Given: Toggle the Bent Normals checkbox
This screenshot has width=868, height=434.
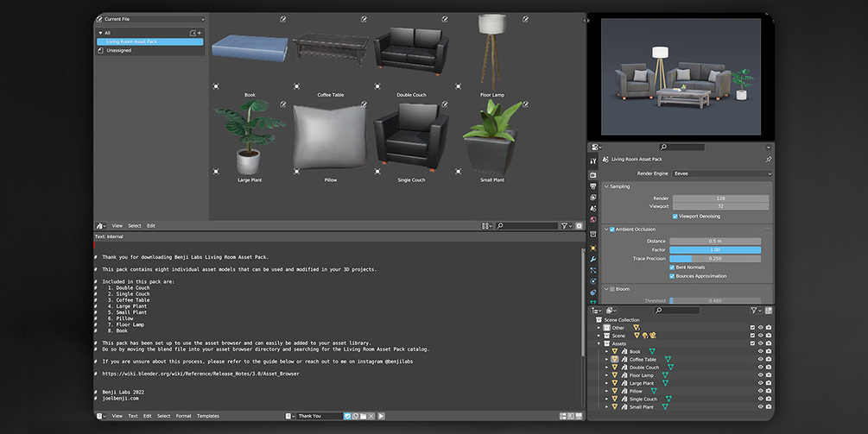Looking at the screenshot, I should 672,267.
